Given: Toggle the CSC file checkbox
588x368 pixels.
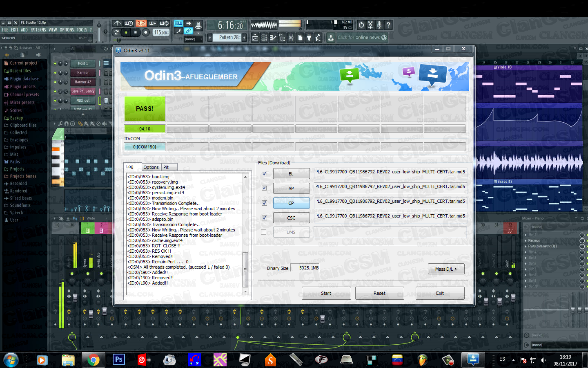Looking at the screenshot, I should pyautogui.click(x=264, y=218).
